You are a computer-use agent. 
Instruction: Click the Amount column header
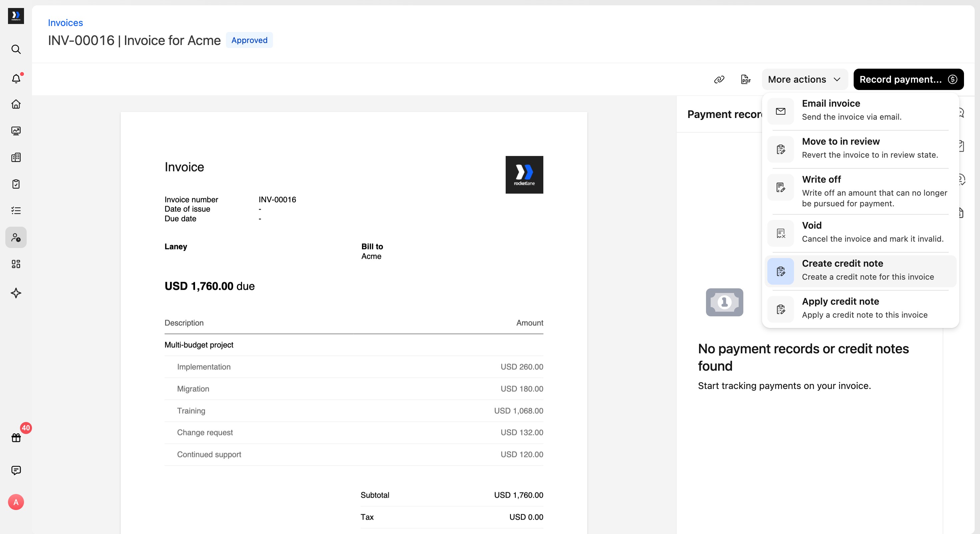[530, 323]
